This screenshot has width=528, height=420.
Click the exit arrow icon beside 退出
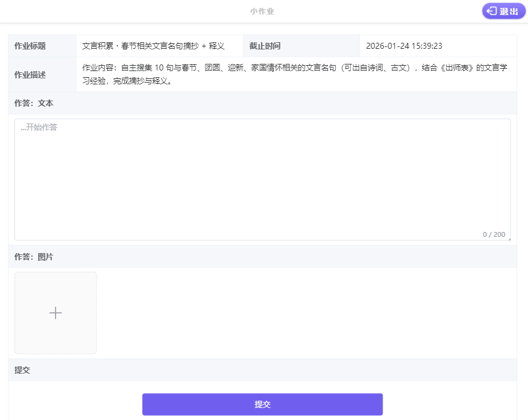[492, 11]
